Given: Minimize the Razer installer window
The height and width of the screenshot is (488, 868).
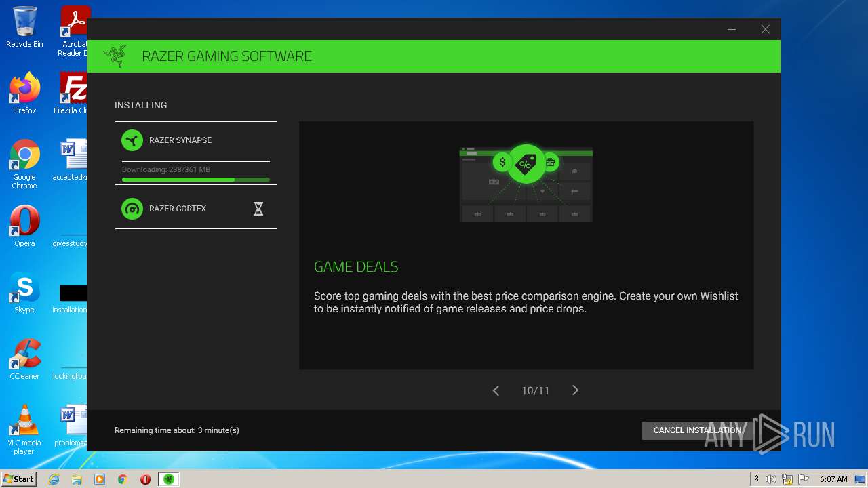Looking at the screenshot, I should click(x=732, y=29).
